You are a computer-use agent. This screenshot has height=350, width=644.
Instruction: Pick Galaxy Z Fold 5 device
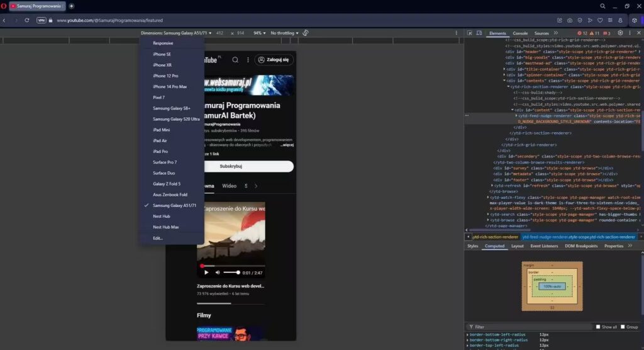(x=167, y=184)
